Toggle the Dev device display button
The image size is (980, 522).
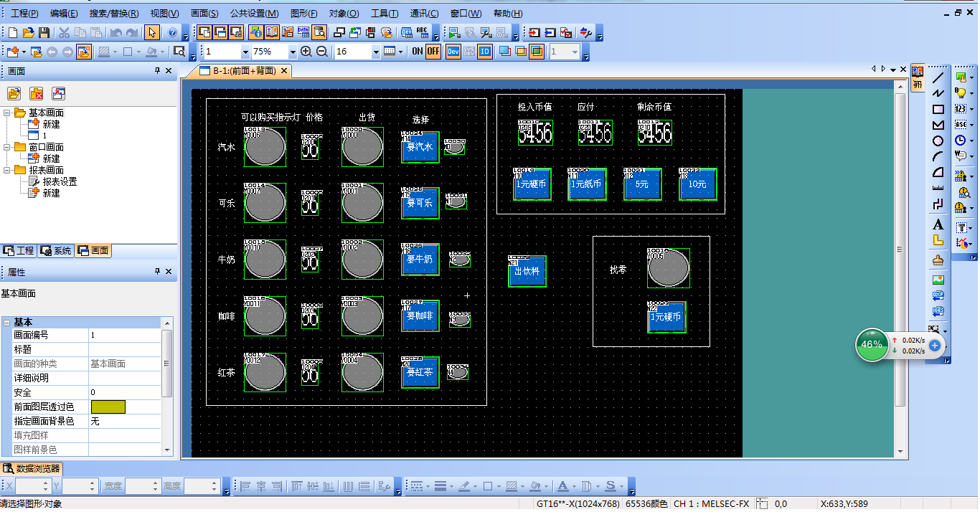point(453,52)
